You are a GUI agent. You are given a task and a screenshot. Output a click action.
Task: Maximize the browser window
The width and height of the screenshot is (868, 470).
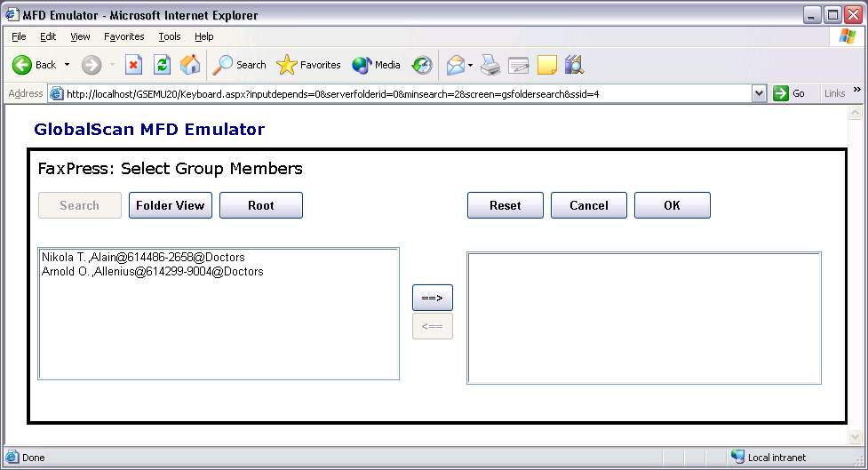point(832,15)
